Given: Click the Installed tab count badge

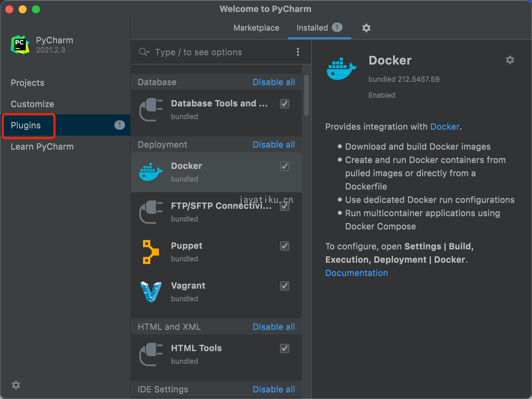Looking at the screenshot, I should 337,27.
